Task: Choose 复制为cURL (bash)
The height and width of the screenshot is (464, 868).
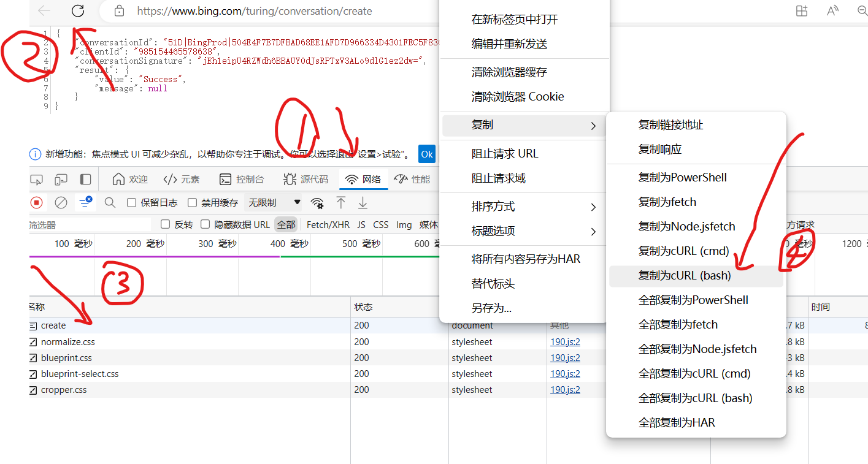Action: click(696, 276)
